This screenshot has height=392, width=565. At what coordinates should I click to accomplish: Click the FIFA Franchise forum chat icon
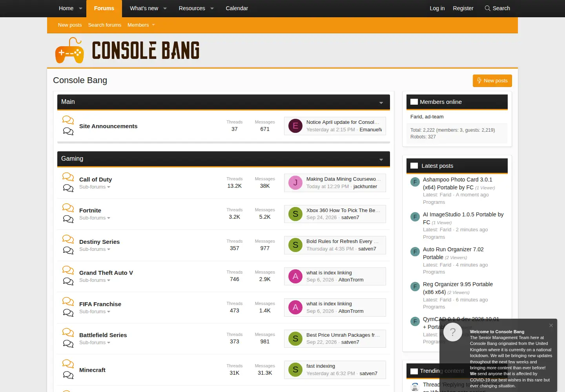click(68, 307)
